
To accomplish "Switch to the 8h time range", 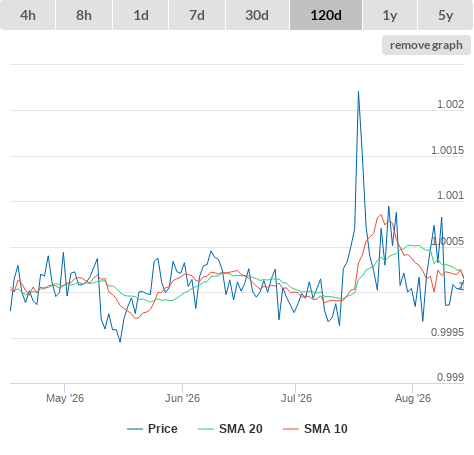I will click(x=84, y=15).
